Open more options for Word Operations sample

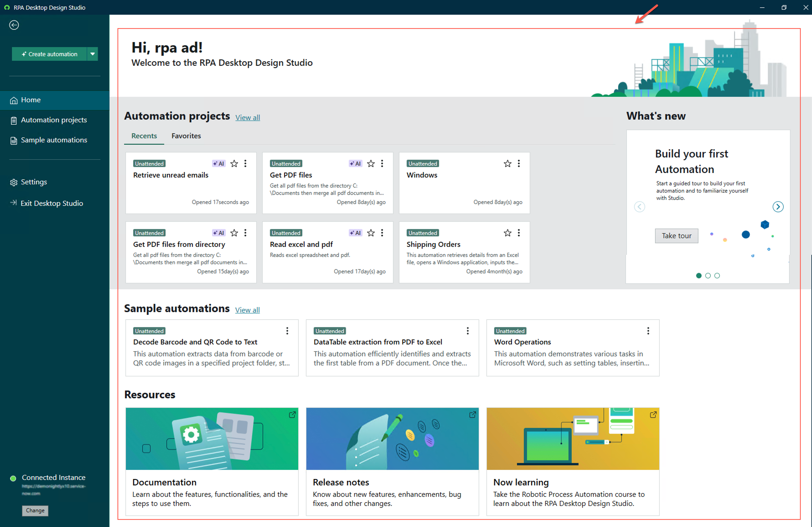[x=648, y=331]
